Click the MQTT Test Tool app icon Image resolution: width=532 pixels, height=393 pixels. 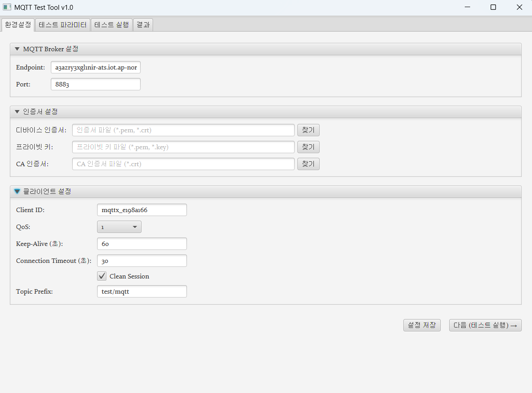click(x=7, y=8)
